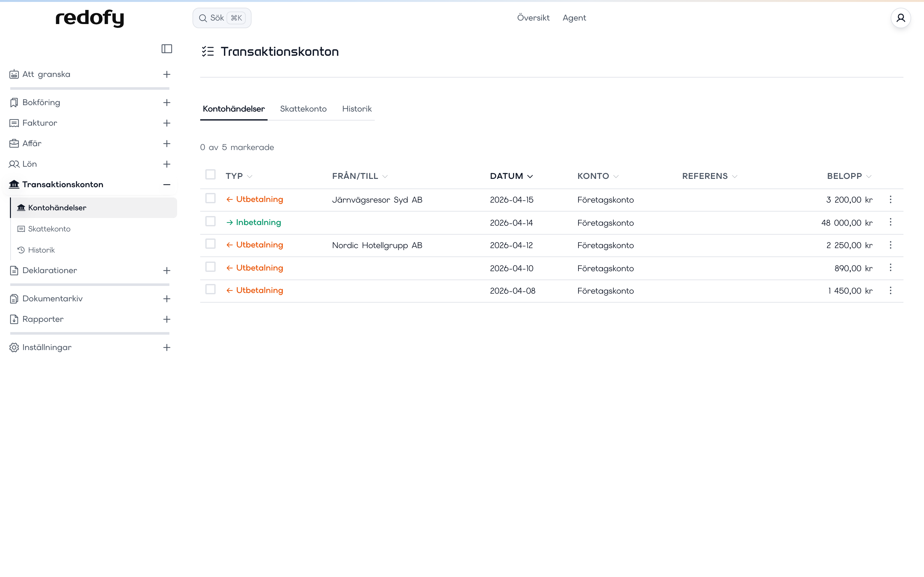Expand the Bokföring section with its plus
This screenshot has width=924, height=577.
tap(167, 103)
